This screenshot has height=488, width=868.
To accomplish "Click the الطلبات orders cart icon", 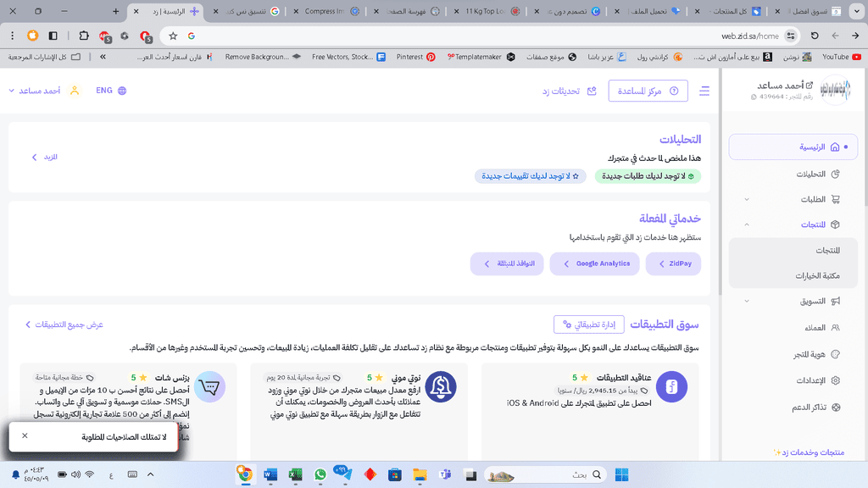I will pos(835,199).
